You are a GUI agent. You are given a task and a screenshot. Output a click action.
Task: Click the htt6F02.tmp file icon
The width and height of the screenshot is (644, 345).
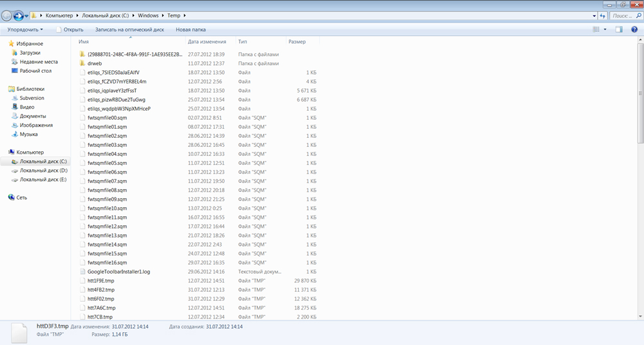82,299
